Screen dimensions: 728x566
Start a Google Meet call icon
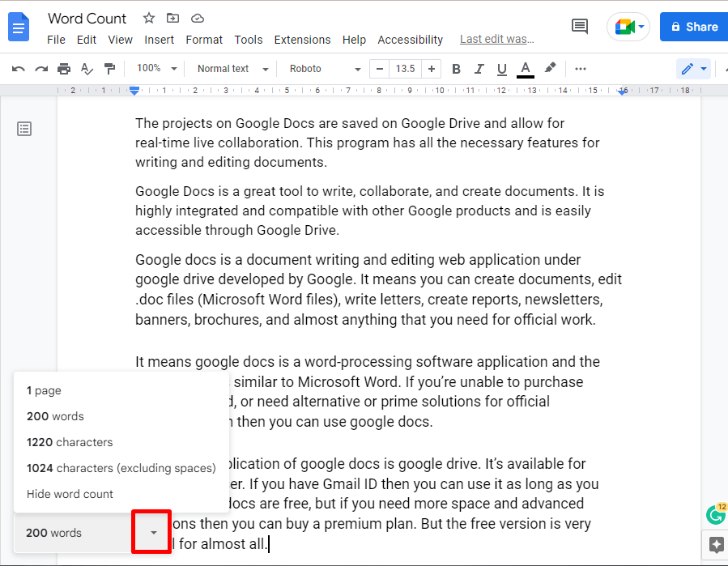click(x=628, y=27)
